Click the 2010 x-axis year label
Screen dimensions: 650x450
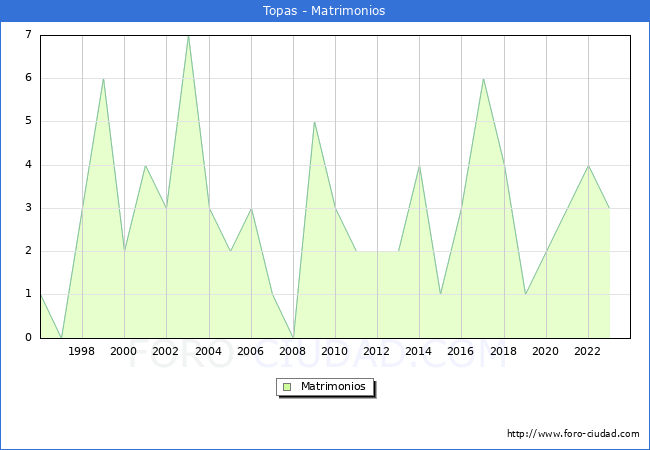(335, 351)
